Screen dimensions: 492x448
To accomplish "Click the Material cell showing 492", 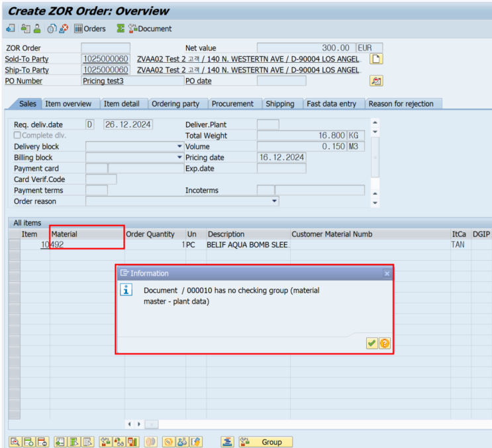I will click(x=87, y=245).
